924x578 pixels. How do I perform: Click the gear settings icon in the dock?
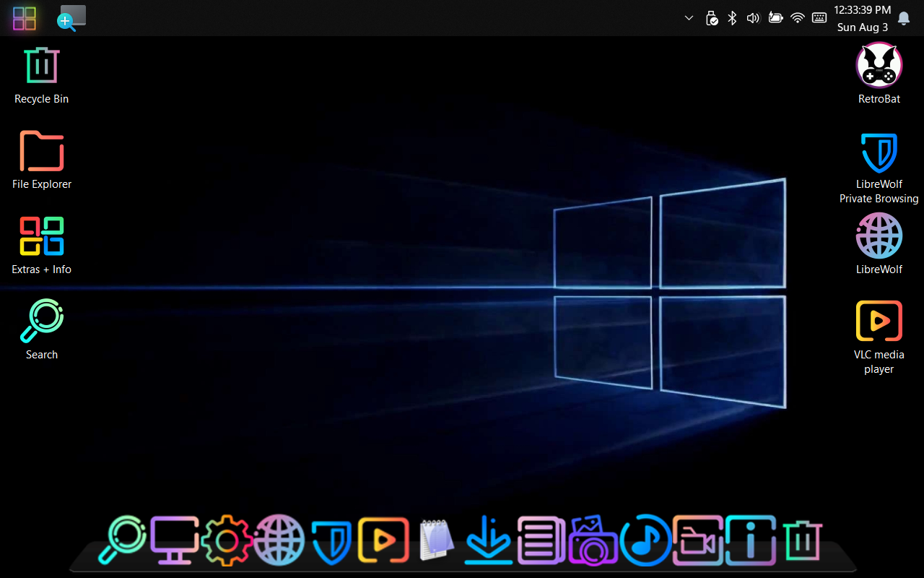227,540
